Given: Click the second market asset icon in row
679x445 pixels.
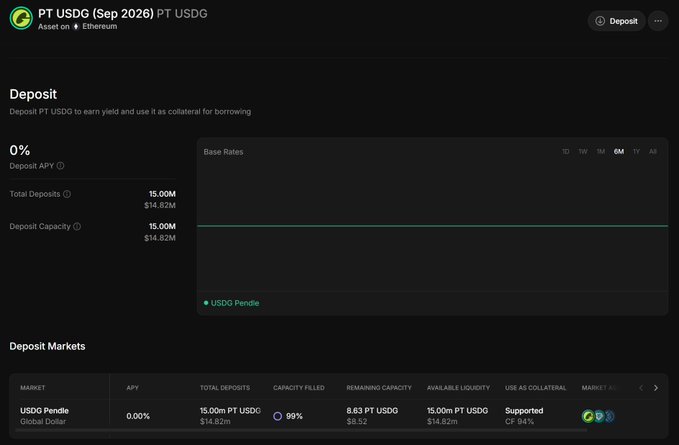Looking at the screenshot, I should pyautogui.click(x=599, y=416).
